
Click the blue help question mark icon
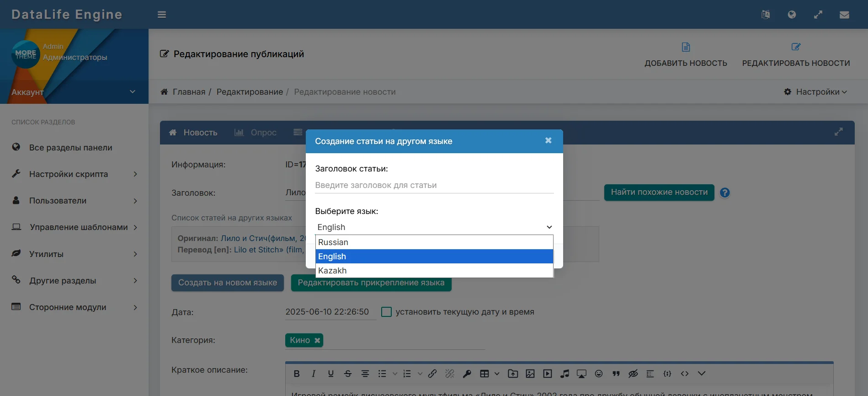[724, 193]
